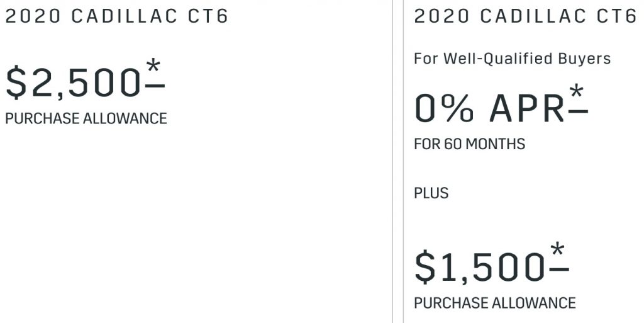644x323 pixels.
Task: Click the dash under the $1,500 asterisk
Action: [x=559, y=269]
